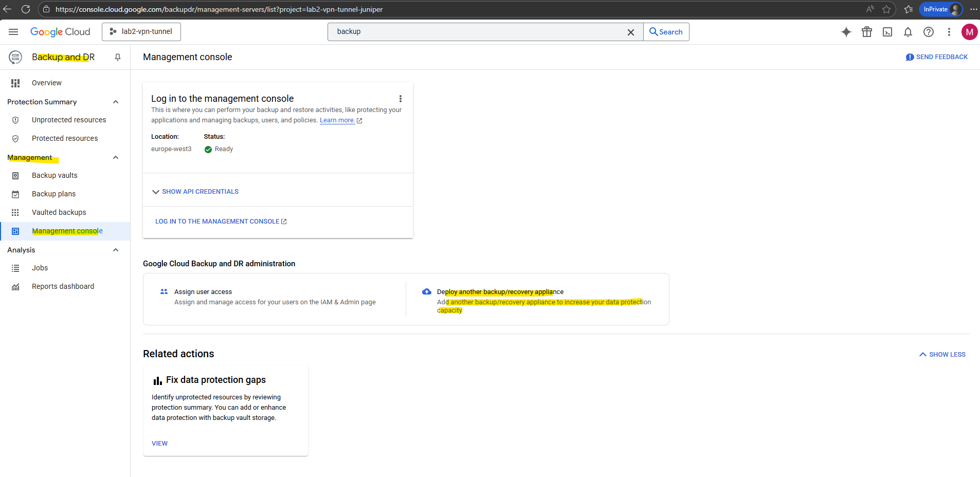The width and height of the screenshot is (980, 477).
Task: Toggle the read aloud icon in address bar
Action: pyautogui.click(x=870, y=9)
